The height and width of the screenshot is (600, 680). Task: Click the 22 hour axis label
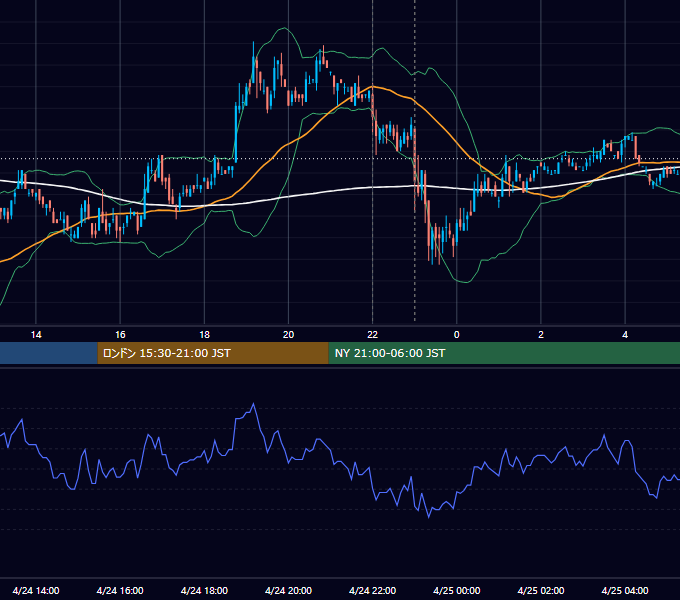point(373,335)
